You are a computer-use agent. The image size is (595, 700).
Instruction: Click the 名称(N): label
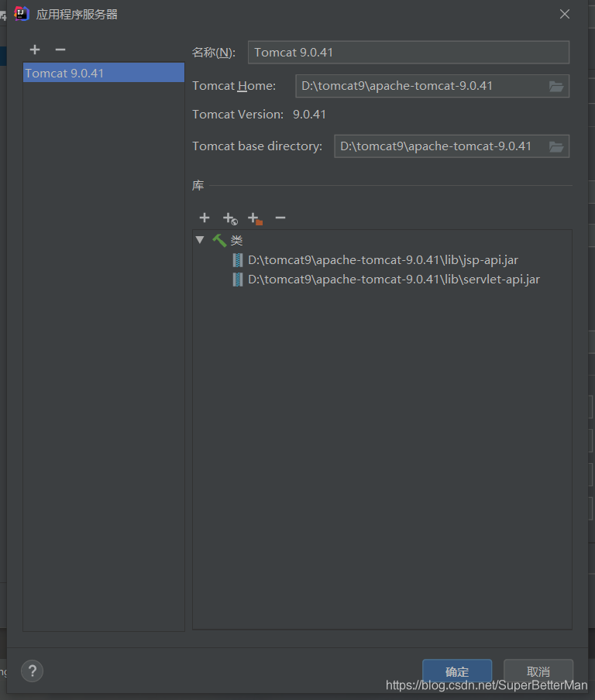click(x=214, y=53)
